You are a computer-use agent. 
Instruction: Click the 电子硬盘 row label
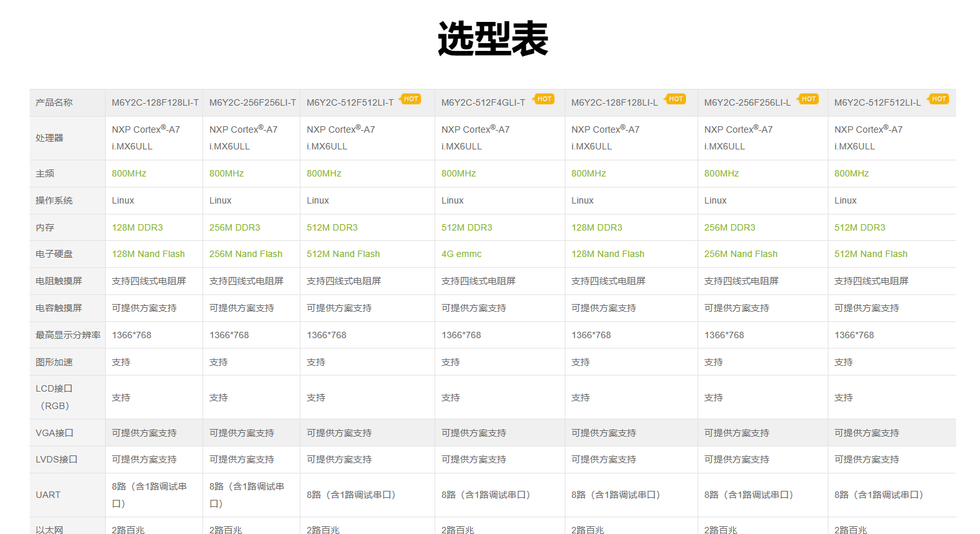point(54,254)
